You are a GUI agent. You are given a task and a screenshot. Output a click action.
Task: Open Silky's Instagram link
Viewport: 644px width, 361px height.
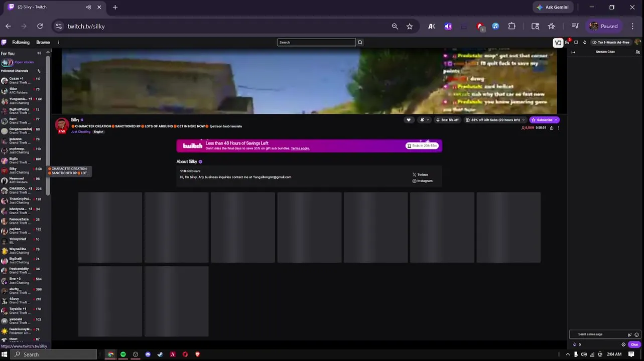(422, 181)
